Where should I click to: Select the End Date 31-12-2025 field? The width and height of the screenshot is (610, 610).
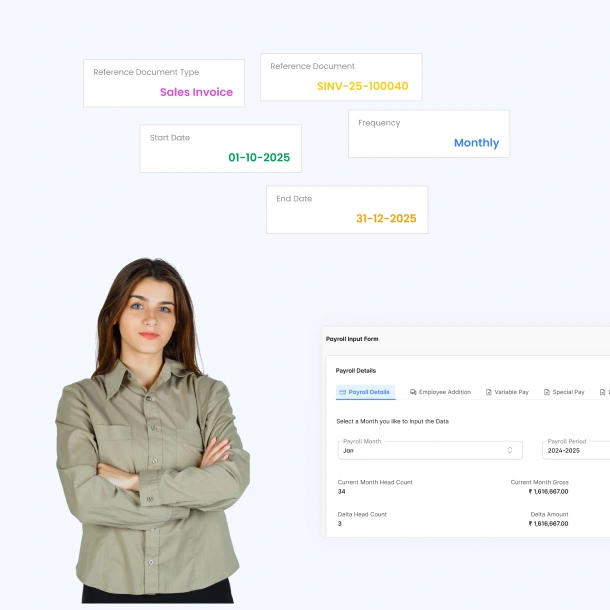point(347,209)
